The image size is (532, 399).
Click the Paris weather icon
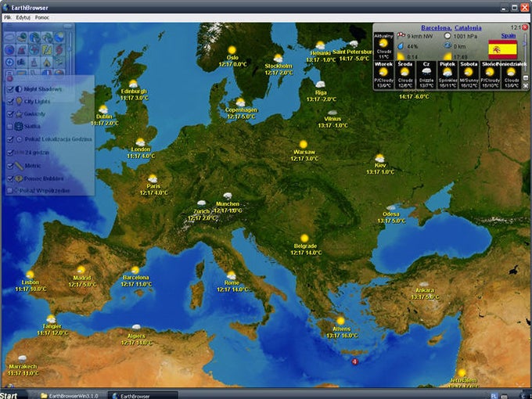tap(153, 179)
